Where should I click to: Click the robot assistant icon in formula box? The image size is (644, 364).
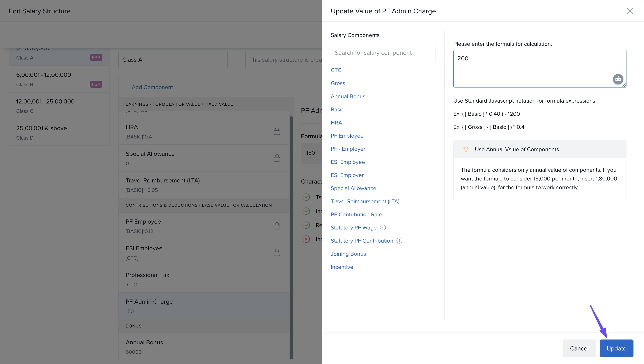tap(618, 79)
